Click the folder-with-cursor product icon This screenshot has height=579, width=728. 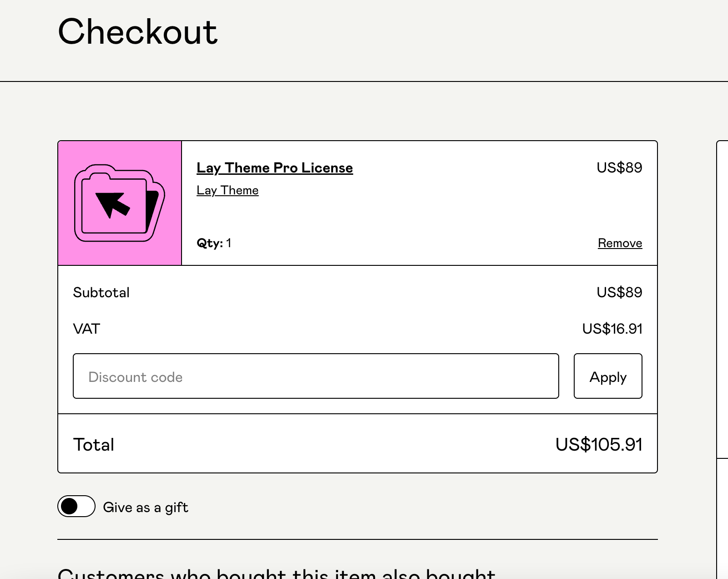(119, 203)
